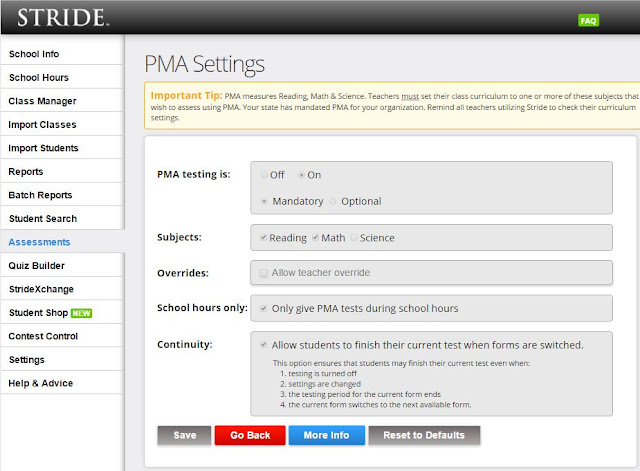
Task: Open School Info in sidebar
Action: coord(62,53)
